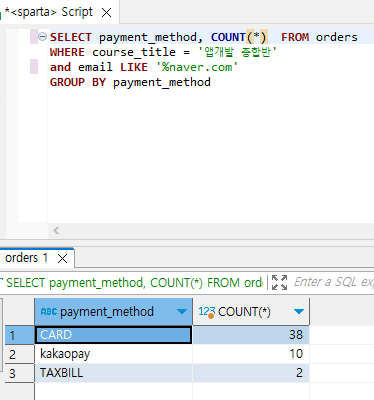This screenshot has height=400, width=374.
Task: Open payment_method column filter dropdown arrow
Action: click(x=182, y=312)
